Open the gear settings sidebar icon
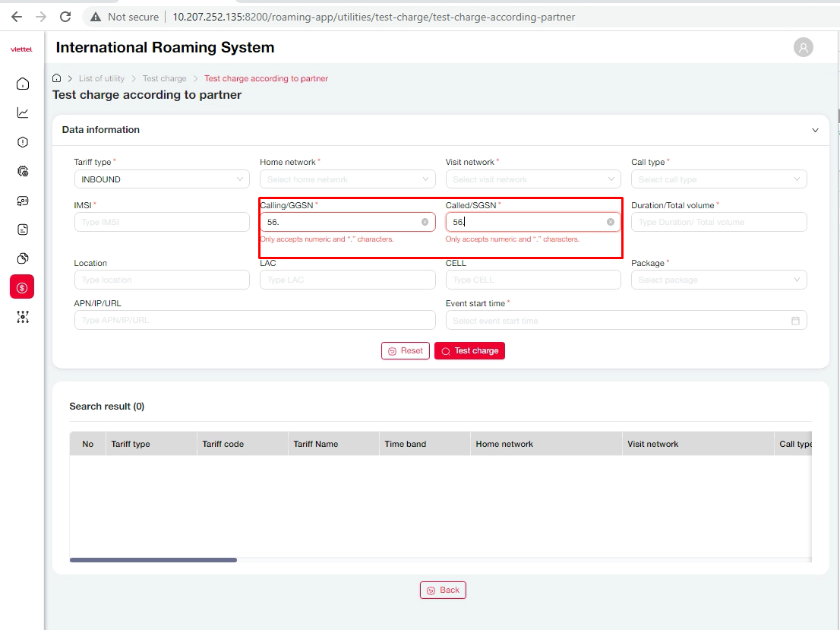The height and width of the screenshot is (630, 840). pyautogui.click(x=23, y=171)
